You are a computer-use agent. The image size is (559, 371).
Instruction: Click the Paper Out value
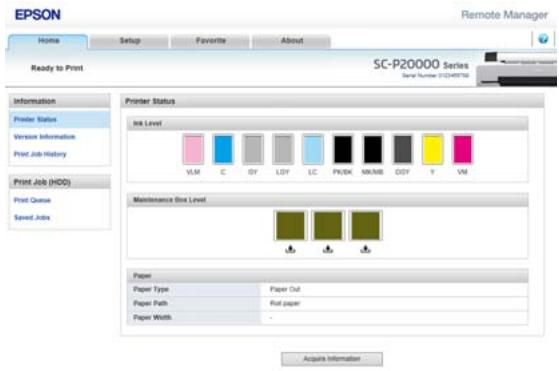[285, 289]
